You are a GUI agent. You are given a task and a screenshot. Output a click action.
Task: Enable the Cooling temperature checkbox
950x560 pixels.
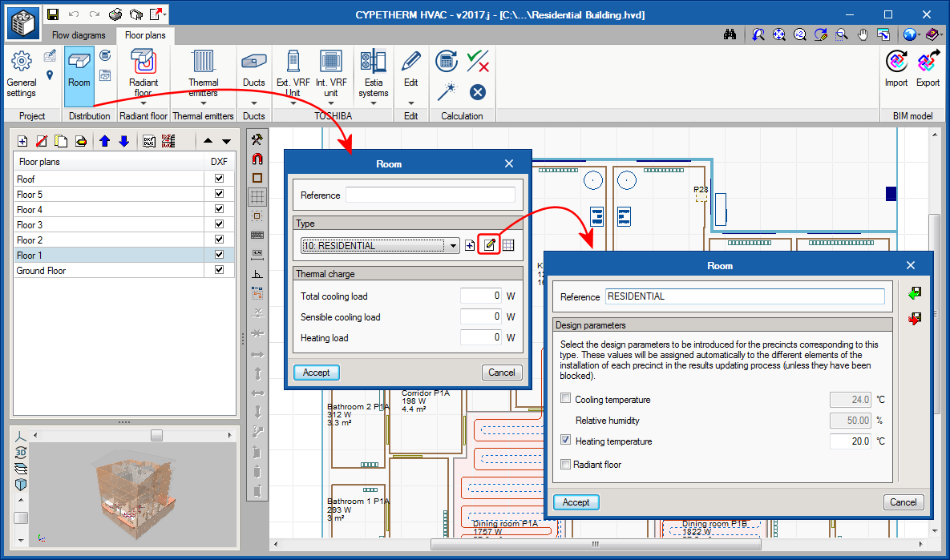tap(566, 399)
